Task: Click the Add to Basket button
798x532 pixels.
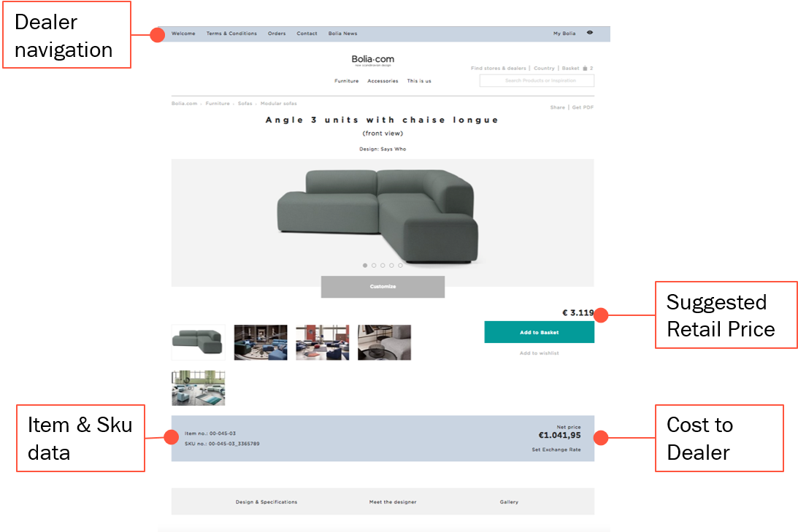Action: [539, 332]
